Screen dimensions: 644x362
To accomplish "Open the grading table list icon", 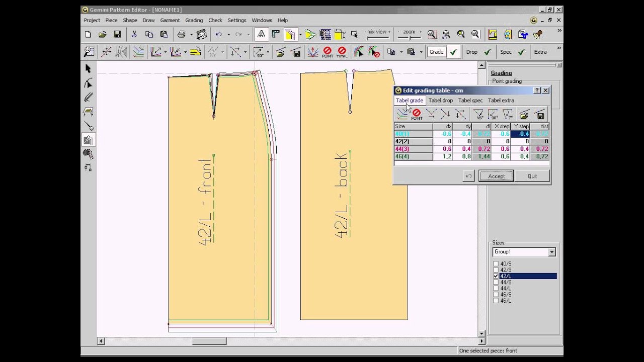I will pos(89,52).
